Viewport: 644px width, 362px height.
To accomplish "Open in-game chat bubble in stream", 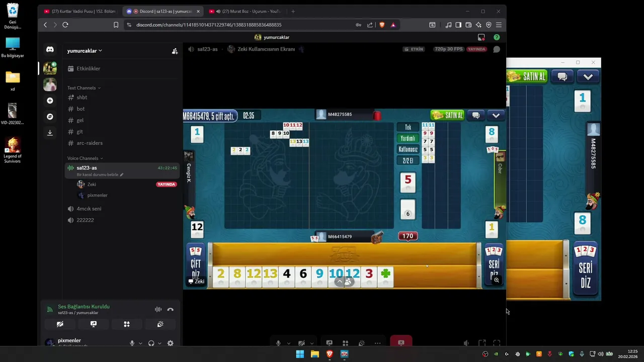I will (476, 115).
